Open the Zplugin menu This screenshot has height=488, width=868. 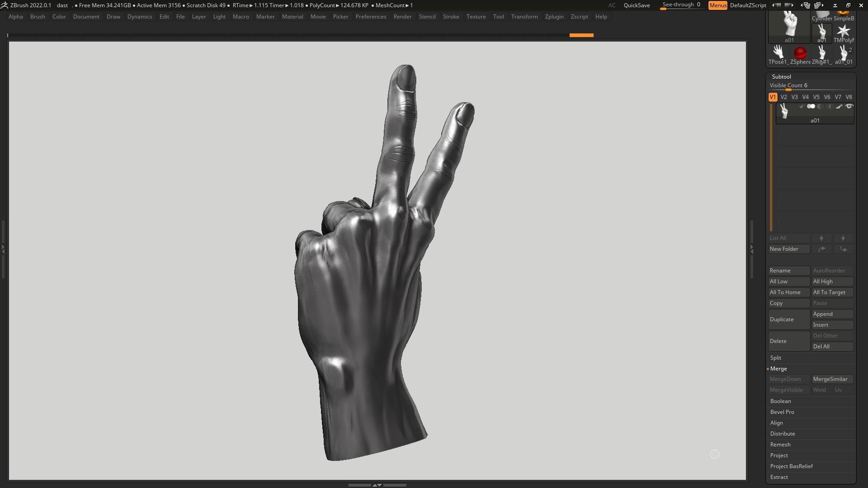point(554,17)
